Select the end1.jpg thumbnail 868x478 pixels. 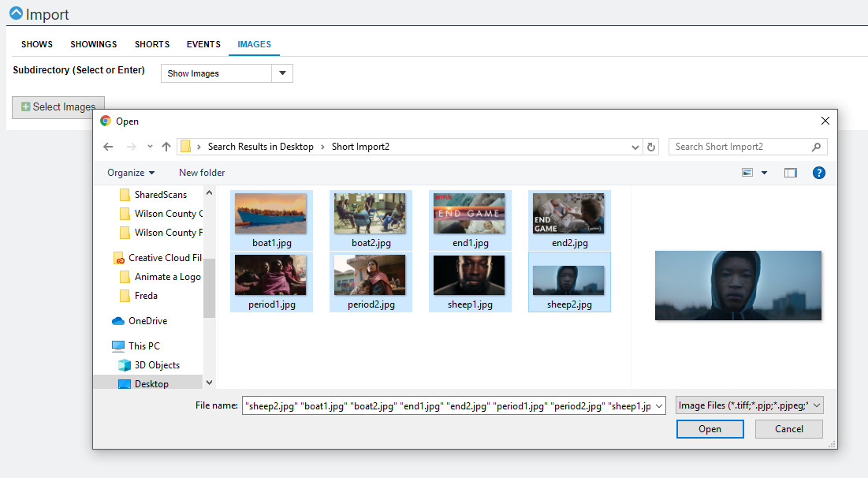470,220
